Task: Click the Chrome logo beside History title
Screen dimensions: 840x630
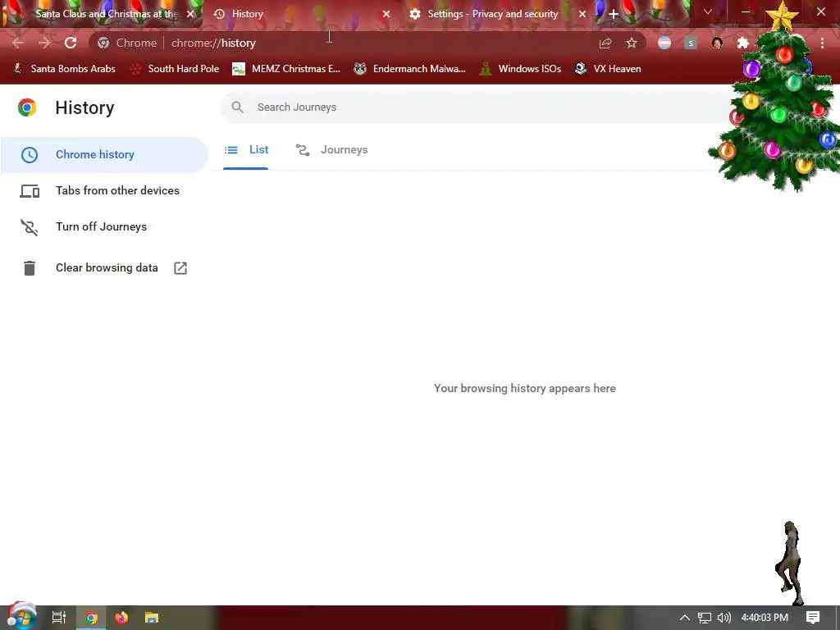Action: click(27, 107)
